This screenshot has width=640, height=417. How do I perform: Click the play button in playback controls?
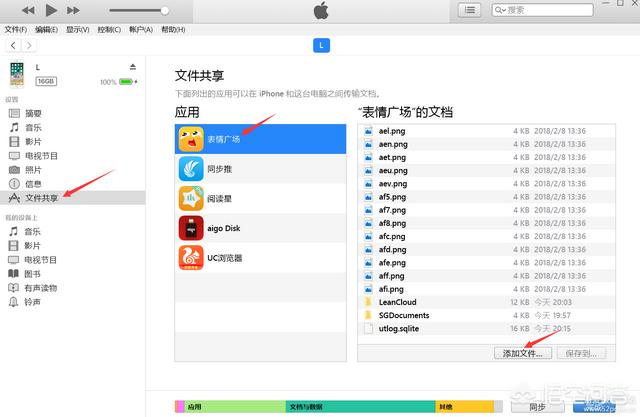(x=47, y=10)
